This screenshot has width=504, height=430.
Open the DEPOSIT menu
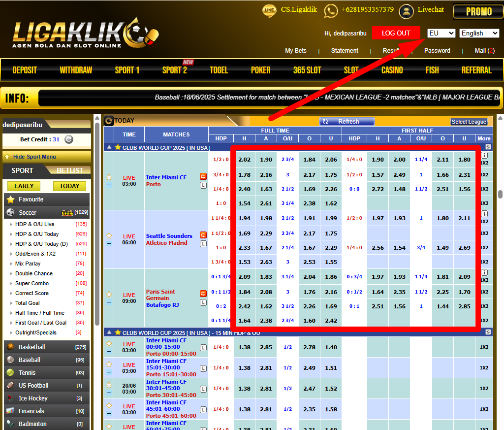[x=25, y=70]
